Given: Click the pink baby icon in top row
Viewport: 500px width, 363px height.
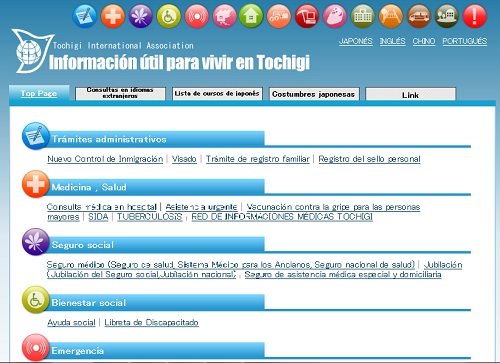Looking at the screenshot, I should 334,16.
